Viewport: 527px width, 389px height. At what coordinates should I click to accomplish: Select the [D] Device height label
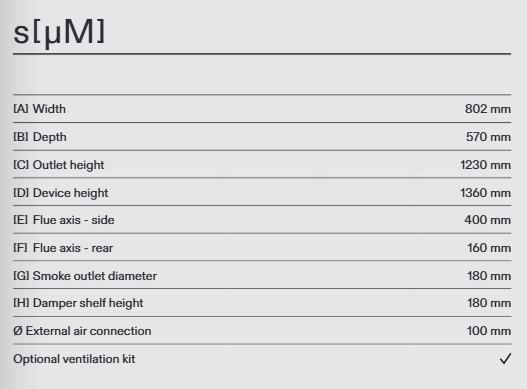click(60, 193)
